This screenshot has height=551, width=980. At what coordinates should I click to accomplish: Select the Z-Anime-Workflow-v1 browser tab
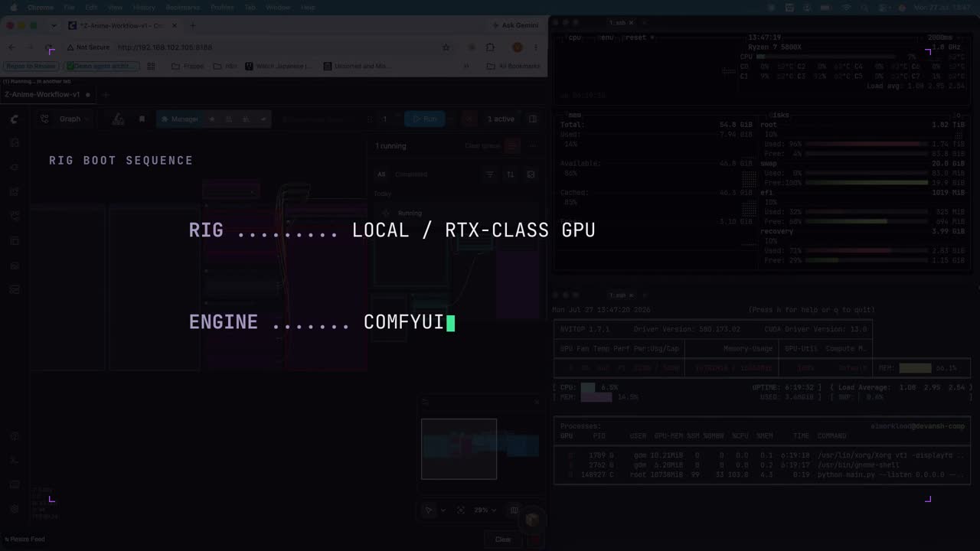tap(122, 25)
